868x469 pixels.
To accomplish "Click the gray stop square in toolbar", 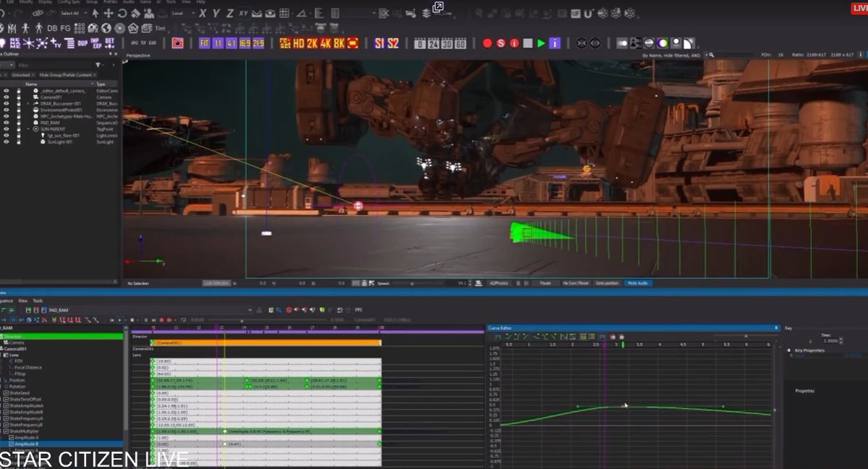I will click(x=528, y=43).
